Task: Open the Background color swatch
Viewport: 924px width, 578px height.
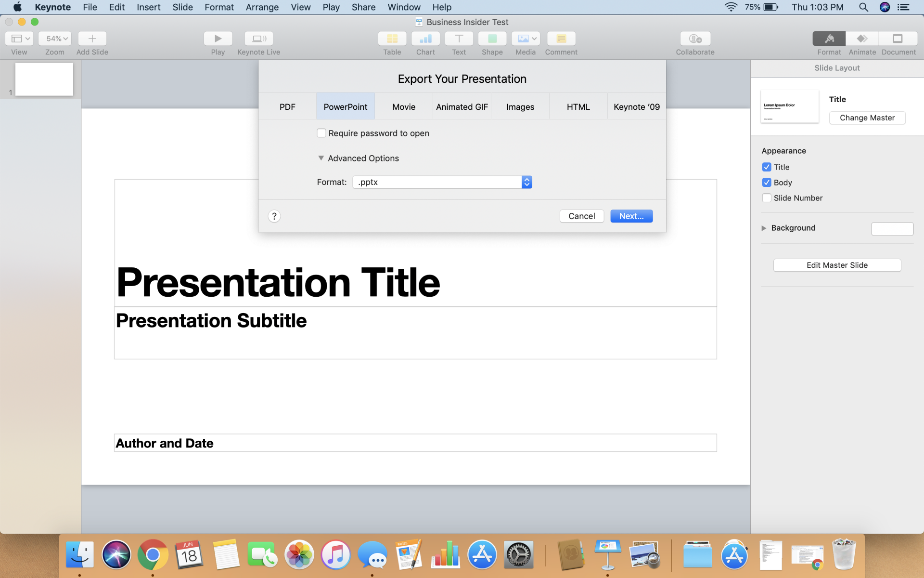Action: 892,229
